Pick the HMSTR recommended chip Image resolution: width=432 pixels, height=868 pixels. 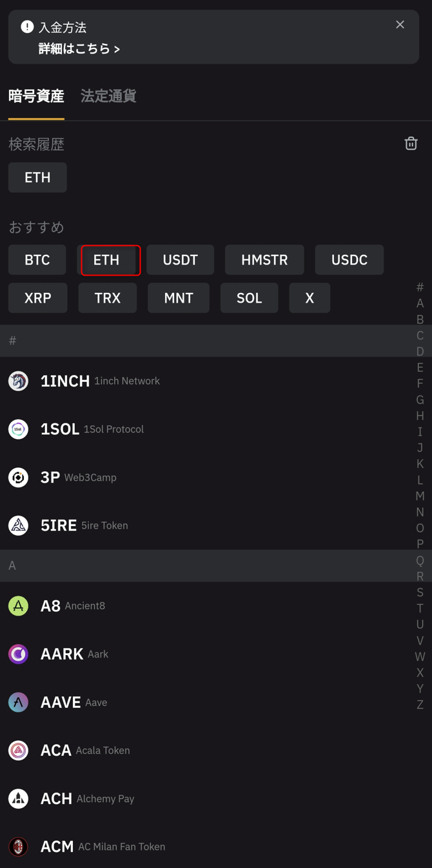pyautogui.click(x=264, y=260)
